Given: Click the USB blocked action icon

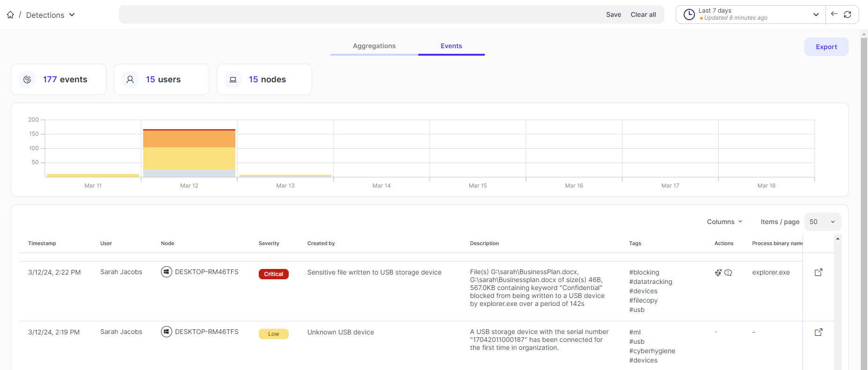Looking at the screenshot, I should [x=718, y=272].
